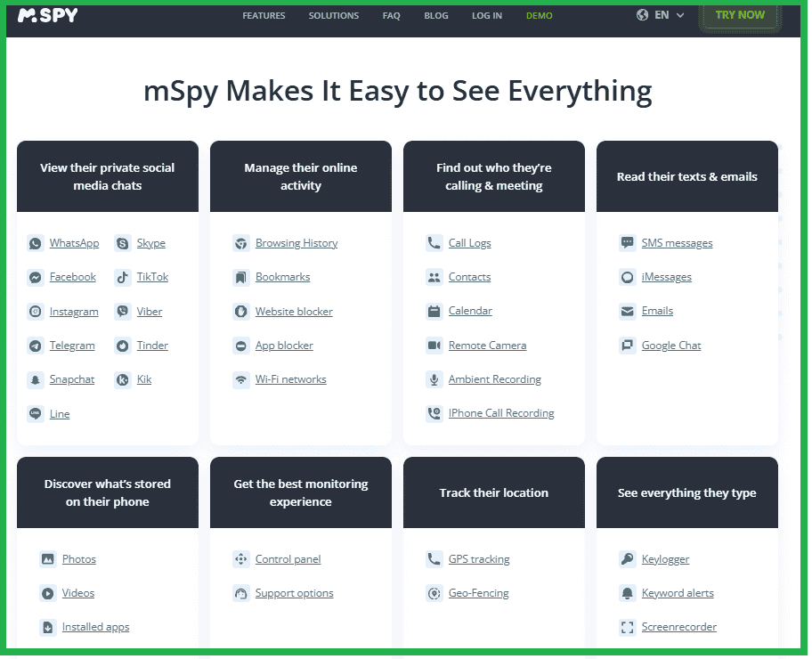Follow the GPS tracking link

(x=479, y=559)
